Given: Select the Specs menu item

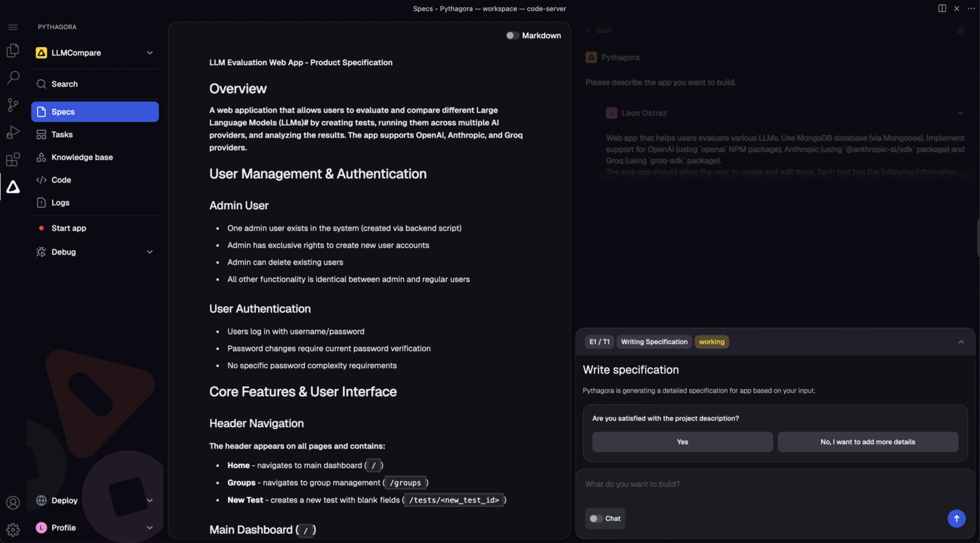Looking at the screenshot, I should 95,112.
